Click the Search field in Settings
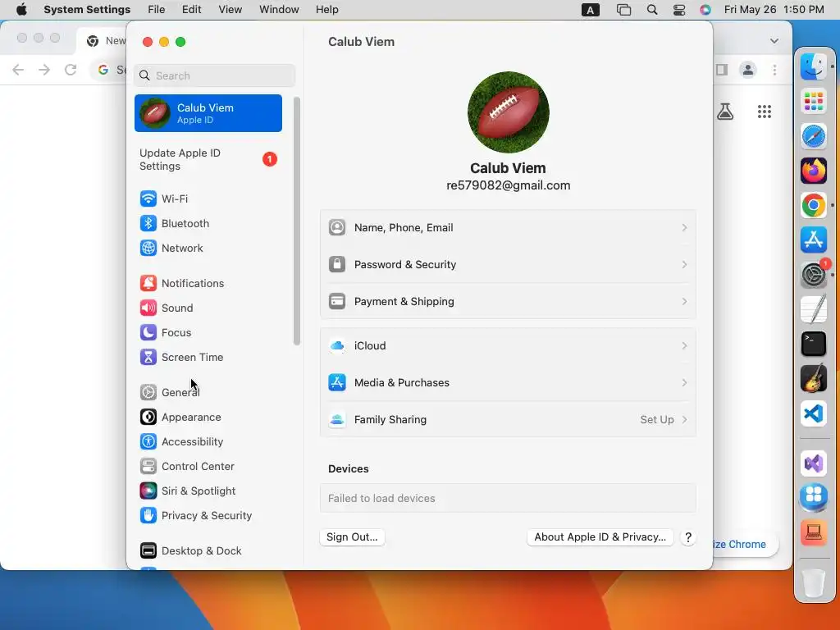The image size is (840, 630). click(214, 75)
